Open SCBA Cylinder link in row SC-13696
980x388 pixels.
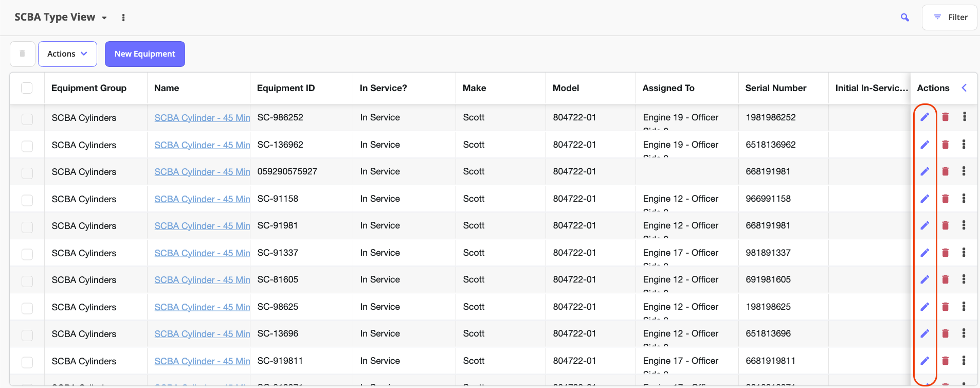(202, 334)
